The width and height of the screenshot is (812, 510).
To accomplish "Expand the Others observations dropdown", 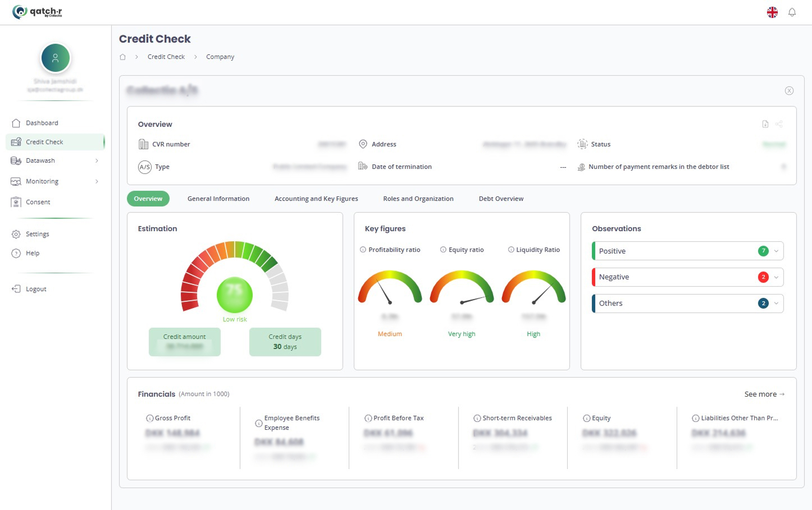I will click(776, 304).
